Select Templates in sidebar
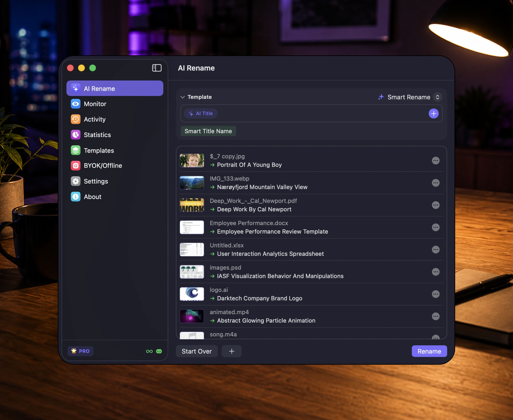The image size is (513, 420). tap(115, 150)
